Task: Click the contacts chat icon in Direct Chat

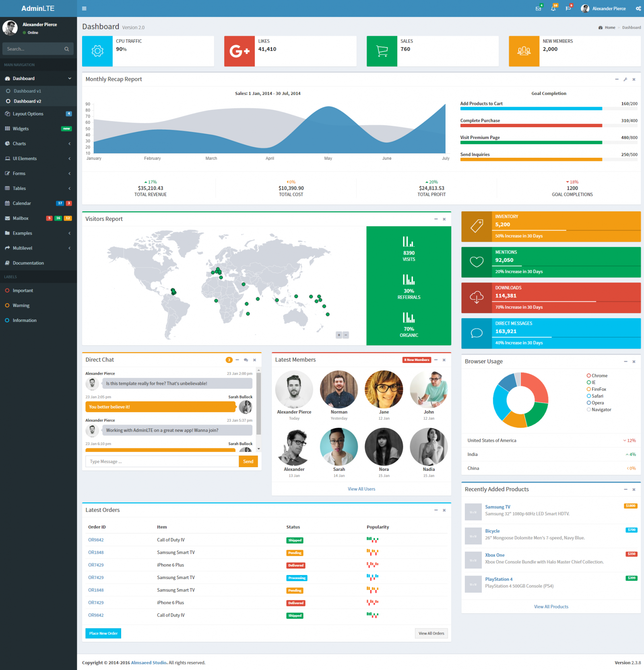Action: (246, 360)
